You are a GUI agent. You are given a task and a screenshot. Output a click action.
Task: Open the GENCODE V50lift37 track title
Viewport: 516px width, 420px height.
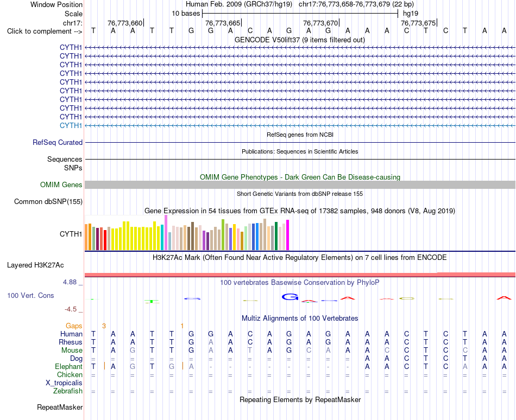click(300, 40)
